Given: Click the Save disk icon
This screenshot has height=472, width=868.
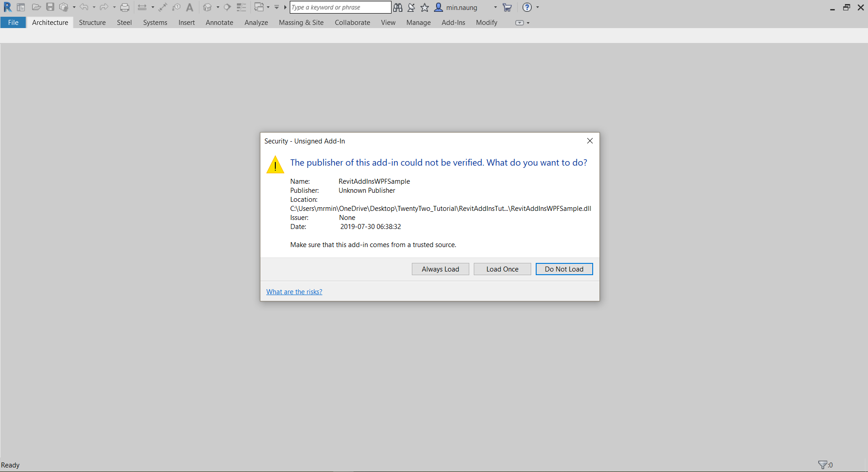Looking at the screenshot, I should [x=50, y=7].
